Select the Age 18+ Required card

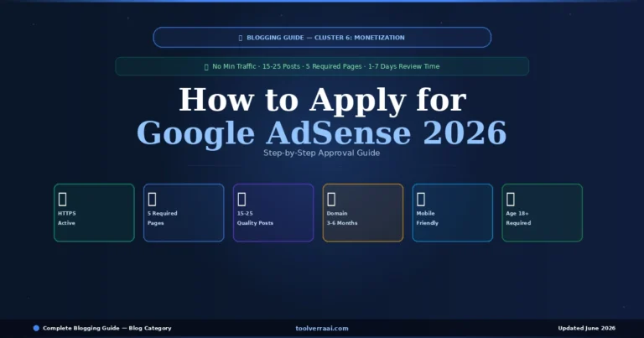coord(543,213)
